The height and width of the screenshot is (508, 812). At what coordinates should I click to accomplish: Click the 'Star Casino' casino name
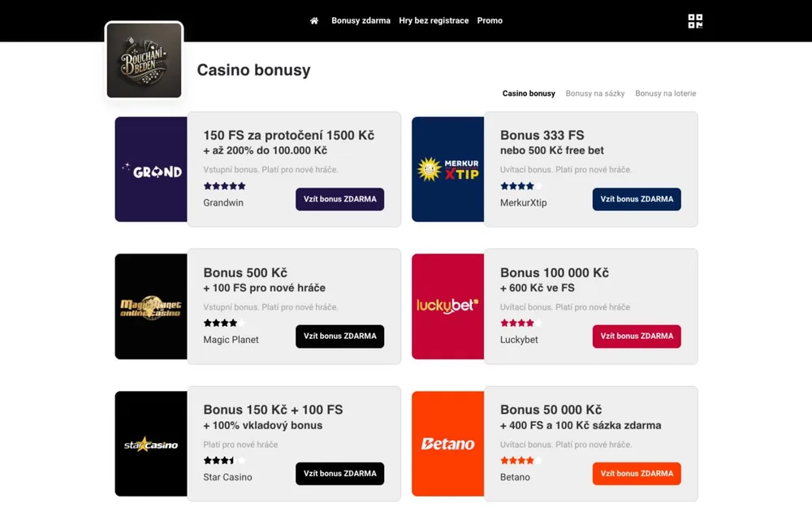[x=228, y=477]
